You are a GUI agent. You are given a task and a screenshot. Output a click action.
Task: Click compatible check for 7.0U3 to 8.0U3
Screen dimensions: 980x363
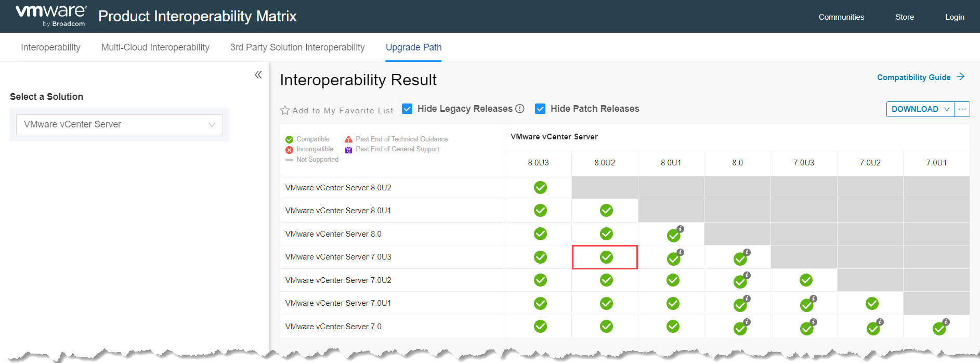tap(540, 257)
